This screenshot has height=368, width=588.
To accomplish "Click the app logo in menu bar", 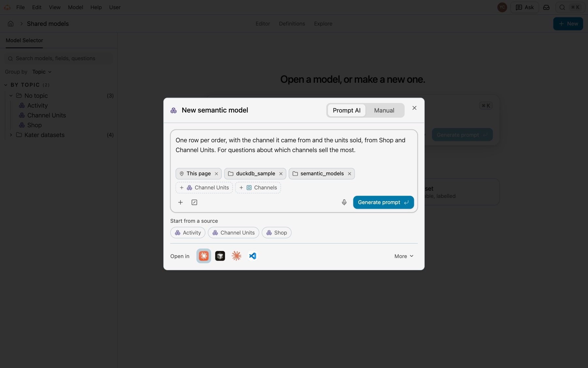I will (7, 7).
